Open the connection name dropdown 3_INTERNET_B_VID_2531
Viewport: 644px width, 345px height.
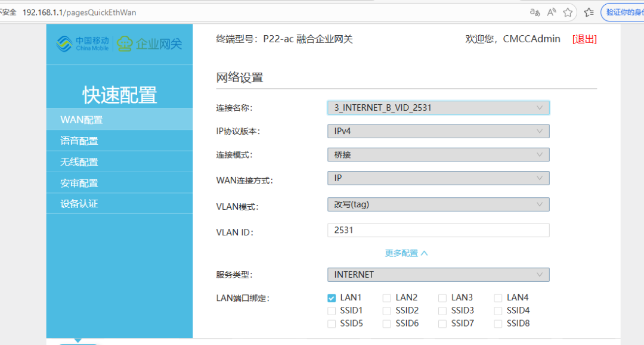point(438,108)
